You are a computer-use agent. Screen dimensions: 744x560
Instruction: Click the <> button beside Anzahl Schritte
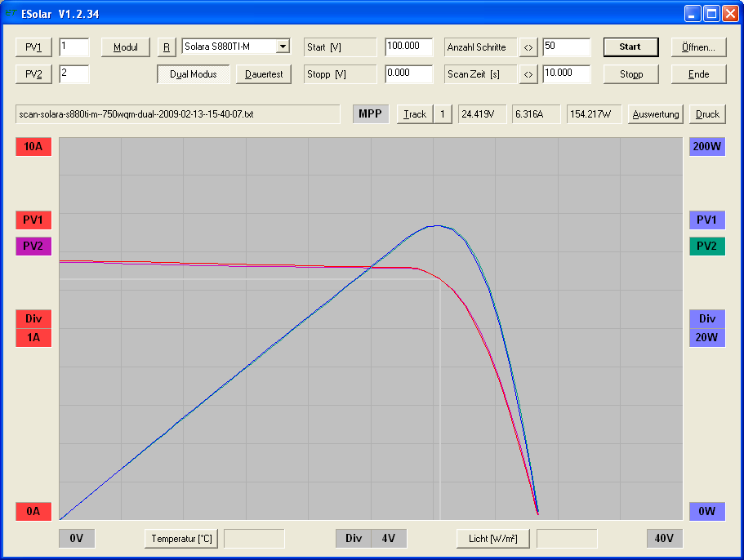pos(528,47)
